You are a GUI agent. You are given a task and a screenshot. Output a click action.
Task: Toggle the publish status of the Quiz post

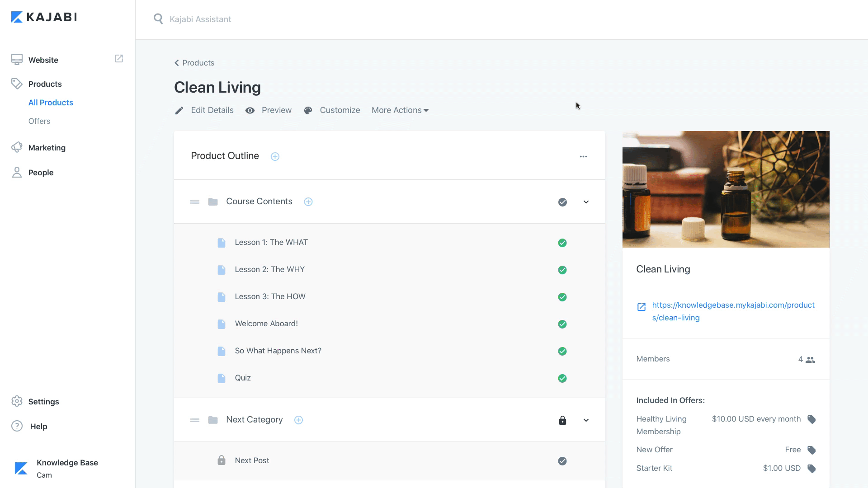[562, 378]
